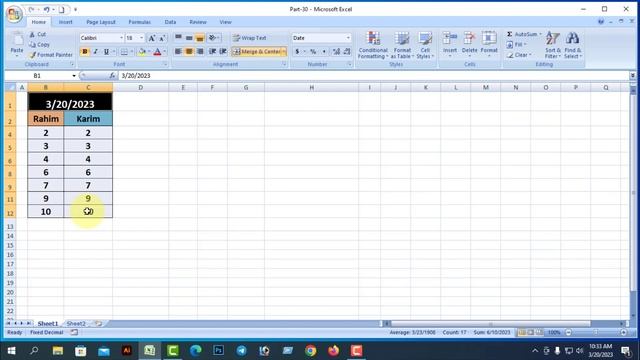Screen dimensions: 640x360
Task: Expand the Merge & Center dropdown arrow
Action: click(x=284, y=52)
